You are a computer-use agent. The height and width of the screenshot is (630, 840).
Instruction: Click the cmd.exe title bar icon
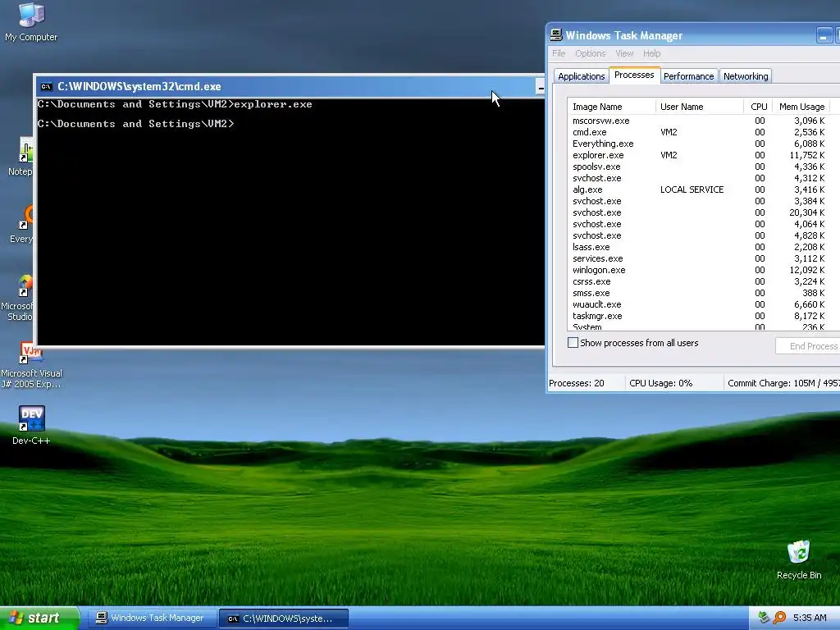click(47, 86)
